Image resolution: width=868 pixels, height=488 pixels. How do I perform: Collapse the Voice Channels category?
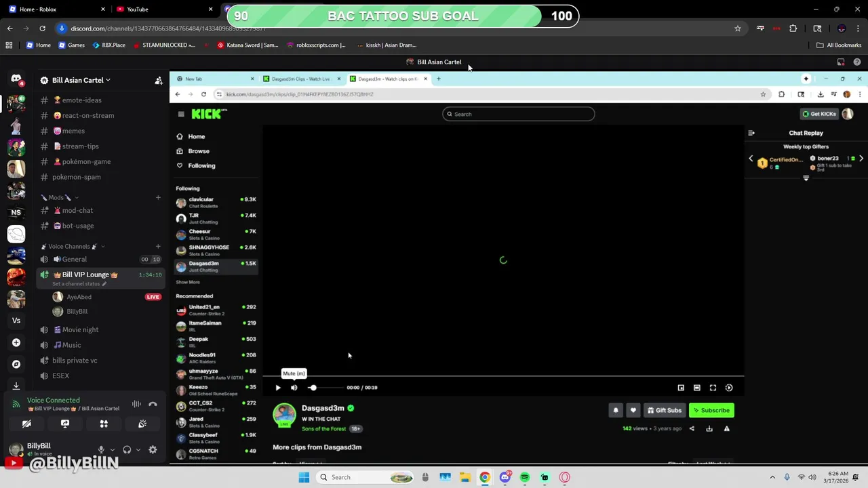pyautogui.click(x=73, y=246)
